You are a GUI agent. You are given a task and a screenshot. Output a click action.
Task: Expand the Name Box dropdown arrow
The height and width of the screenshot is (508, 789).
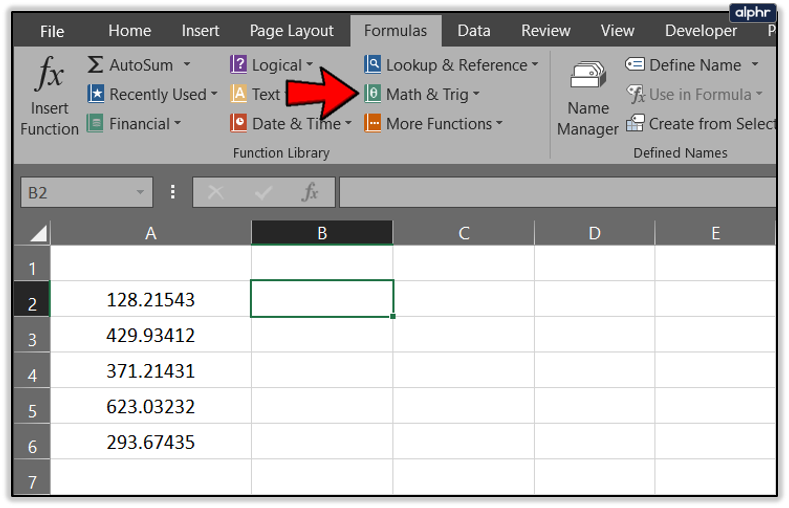pyautogui.click(x=140, y=192)
